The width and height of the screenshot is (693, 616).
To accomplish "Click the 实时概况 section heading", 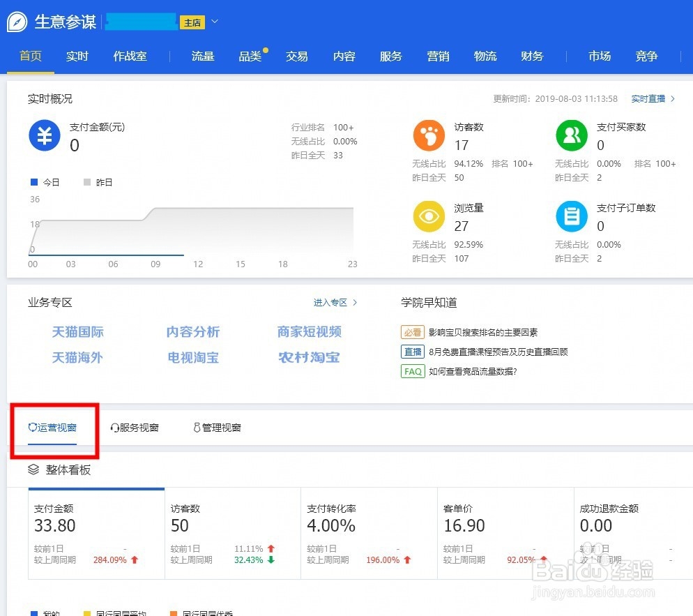I will (x=50, y=98).
